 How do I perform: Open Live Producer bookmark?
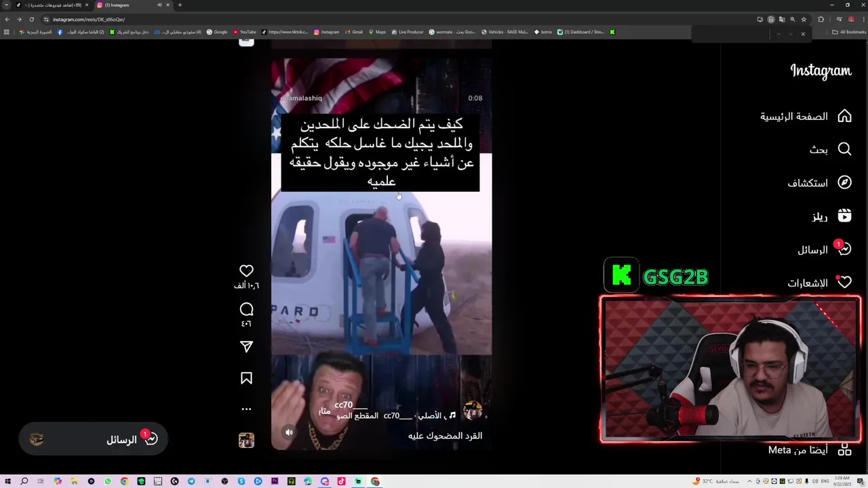[407, 32]
